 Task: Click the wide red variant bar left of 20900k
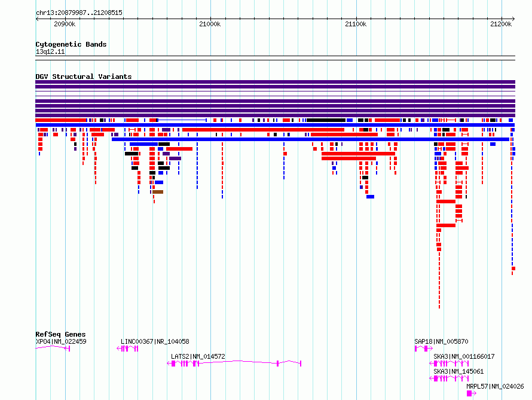click(x=61, y=120)
